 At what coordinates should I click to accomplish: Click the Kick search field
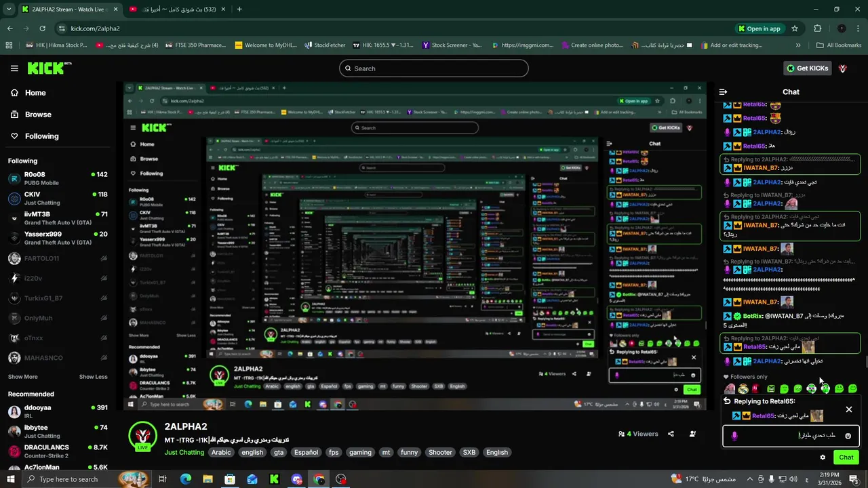coord(434,68)
